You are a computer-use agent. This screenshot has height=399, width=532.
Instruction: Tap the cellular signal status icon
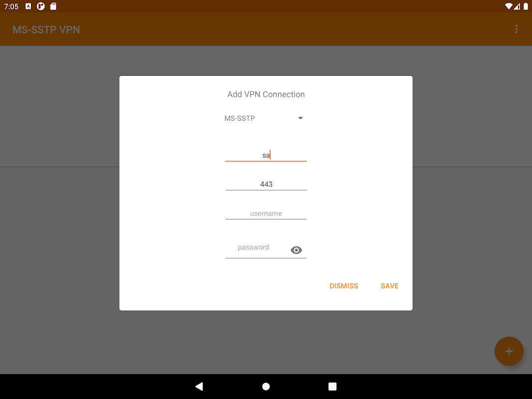pos(517,6)
